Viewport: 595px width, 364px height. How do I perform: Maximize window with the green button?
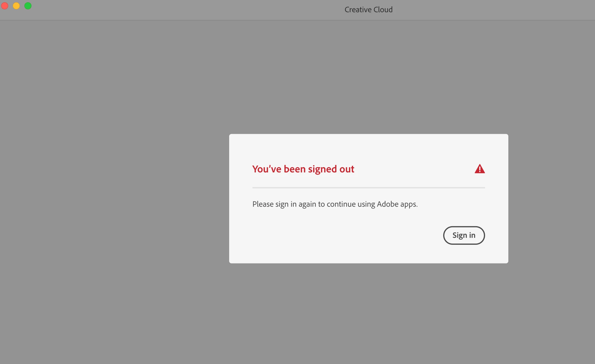(x=28, y=6)
